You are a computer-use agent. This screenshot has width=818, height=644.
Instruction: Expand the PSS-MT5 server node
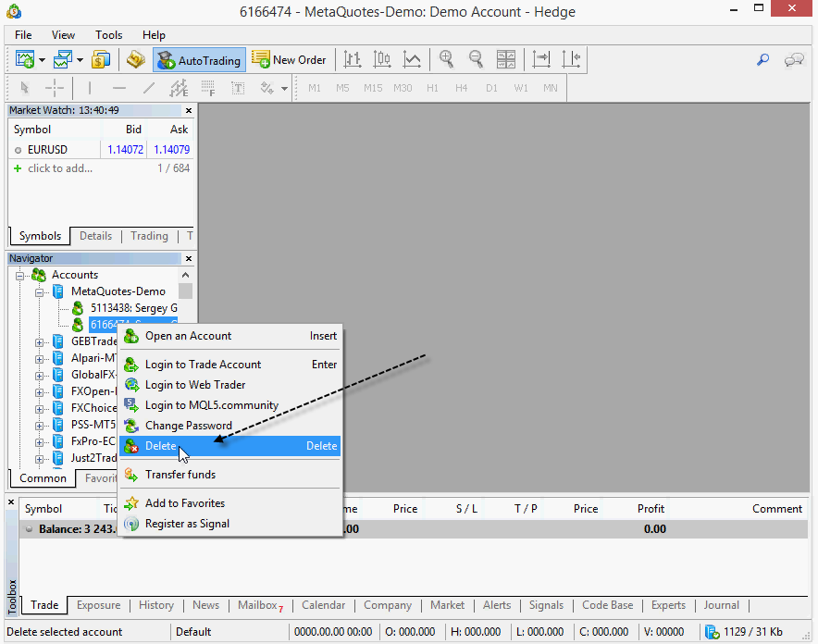tap(39, 426)
